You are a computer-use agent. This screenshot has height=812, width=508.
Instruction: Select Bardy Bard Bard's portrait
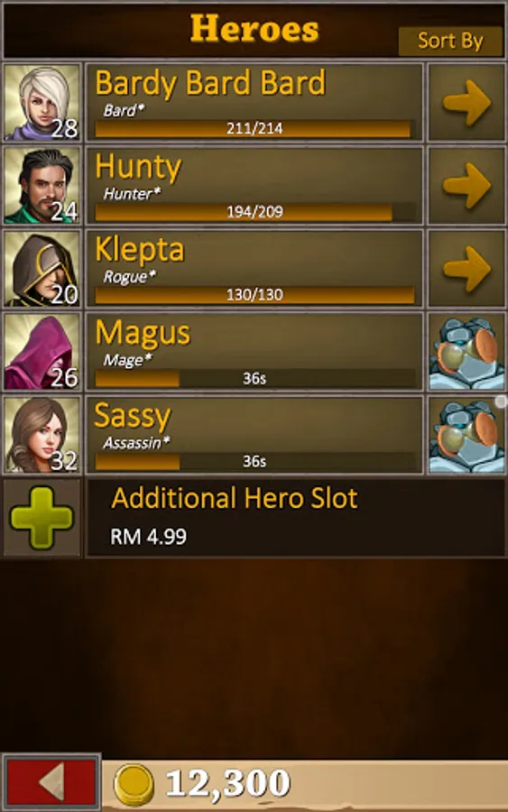coord(42,103)
